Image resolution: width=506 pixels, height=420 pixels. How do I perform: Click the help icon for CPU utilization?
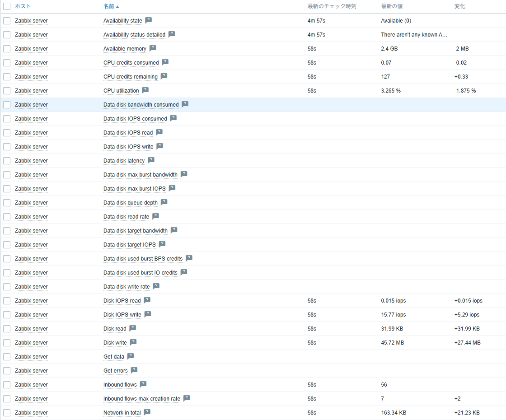[x=145, y=90]
